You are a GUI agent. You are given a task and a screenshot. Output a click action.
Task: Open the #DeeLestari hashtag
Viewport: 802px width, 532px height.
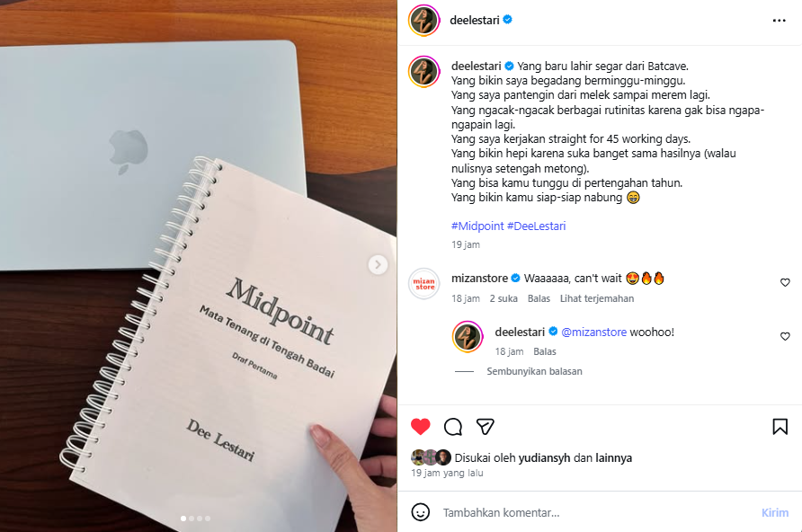click(x=536, y=226)
